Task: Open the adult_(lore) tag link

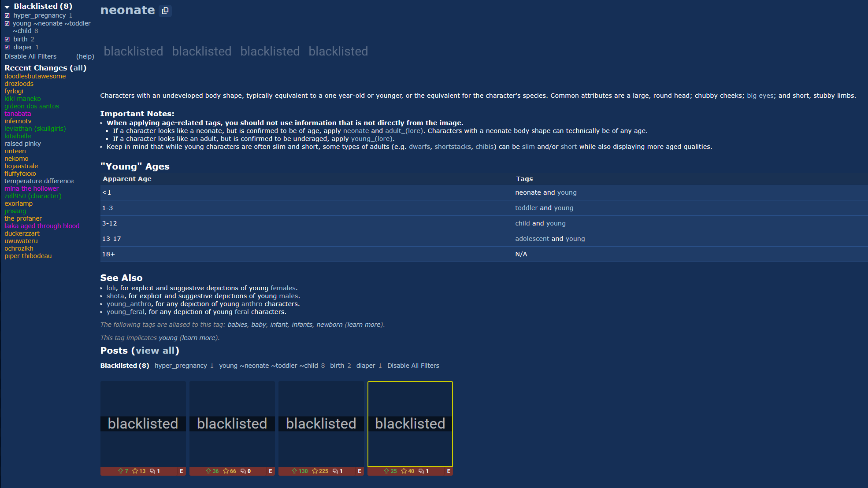Action: pos(404,131)
